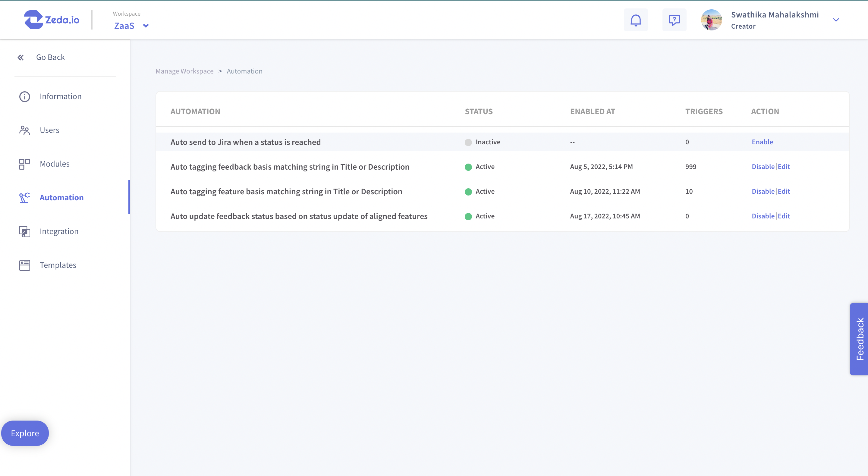Expand the ZaaS workspace dropdown

(146, 26)
